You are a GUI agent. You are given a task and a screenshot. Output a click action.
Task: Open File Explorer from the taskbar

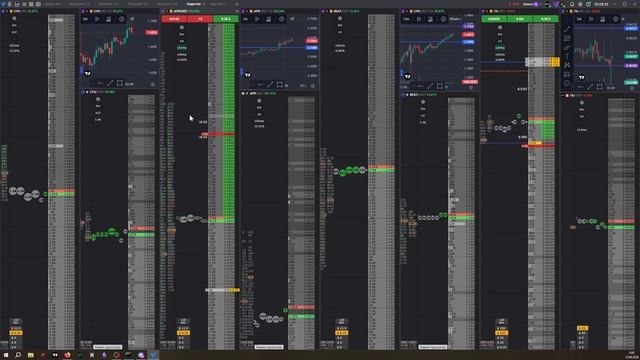(31, 355)
